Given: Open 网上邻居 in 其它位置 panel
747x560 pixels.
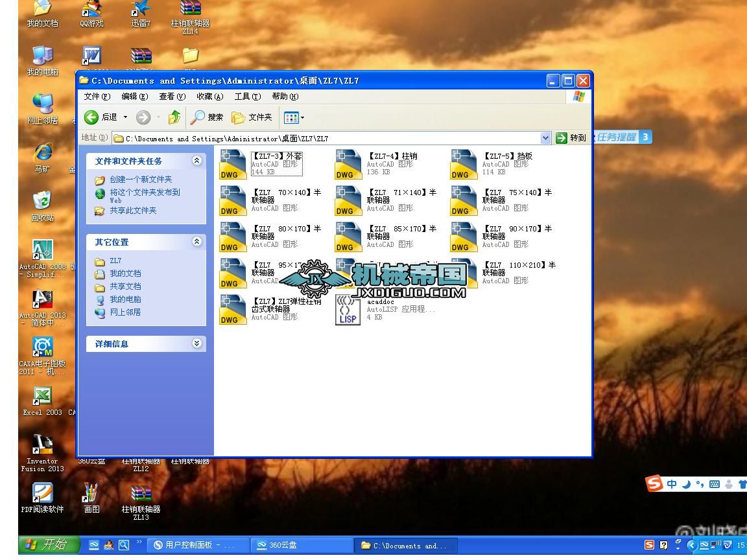Looking at the screenshot, I should point(125,312).
